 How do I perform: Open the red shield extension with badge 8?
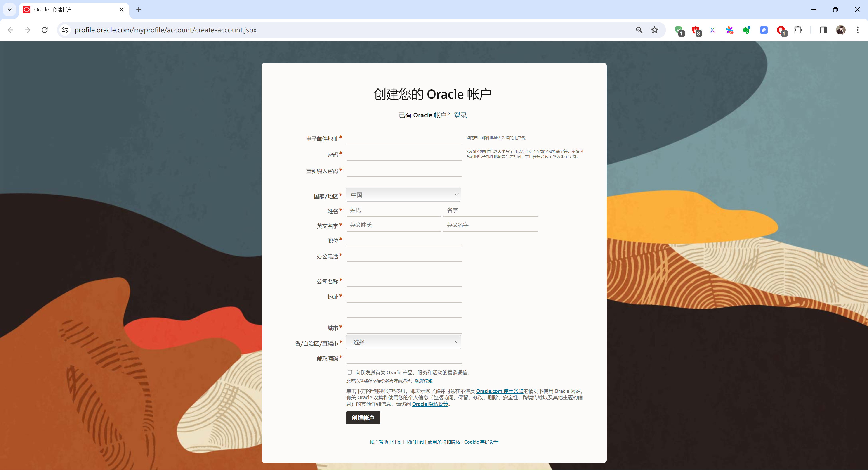696,31
